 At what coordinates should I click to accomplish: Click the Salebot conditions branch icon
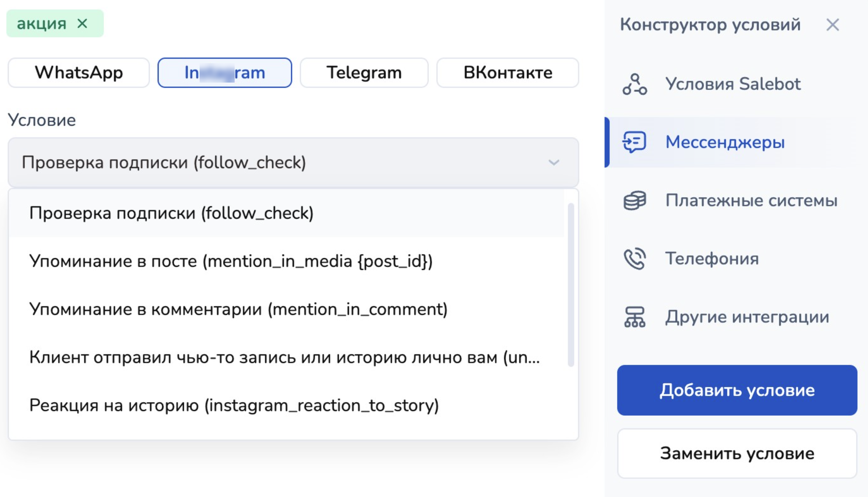[634, 84]
